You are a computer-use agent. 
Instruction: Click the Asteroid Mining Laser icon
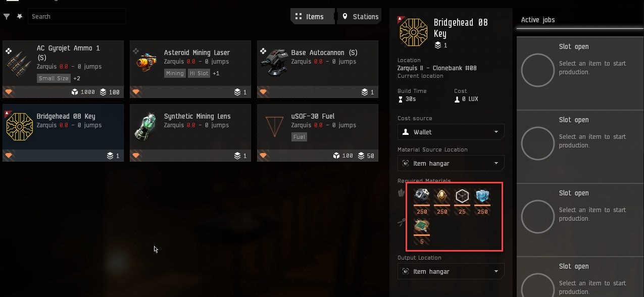[x=147, y=63]
